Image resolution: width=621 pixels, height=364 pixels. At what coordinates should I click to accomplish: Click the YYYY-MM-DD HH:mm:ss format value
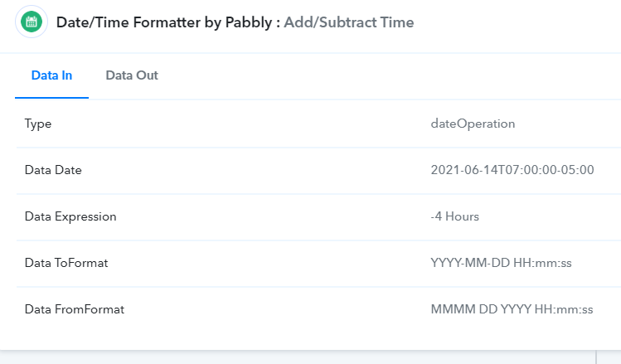point(501,263)
